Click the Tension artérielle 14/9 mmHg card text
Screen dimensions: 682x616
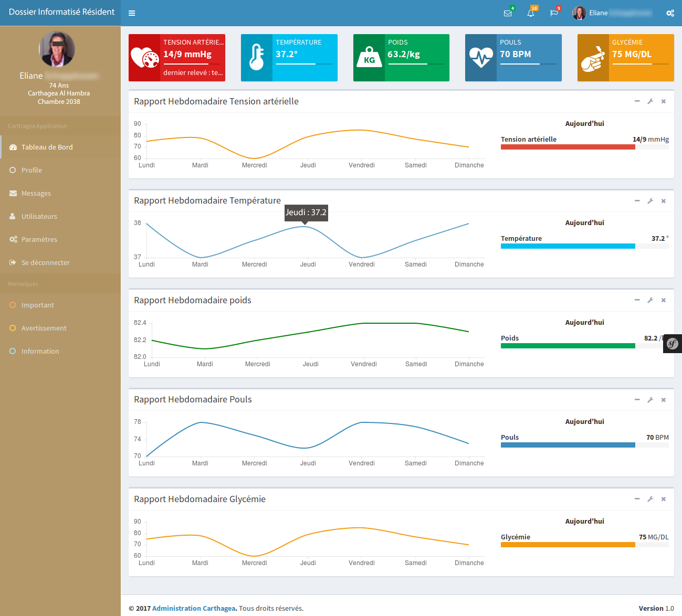pos(187,54)
